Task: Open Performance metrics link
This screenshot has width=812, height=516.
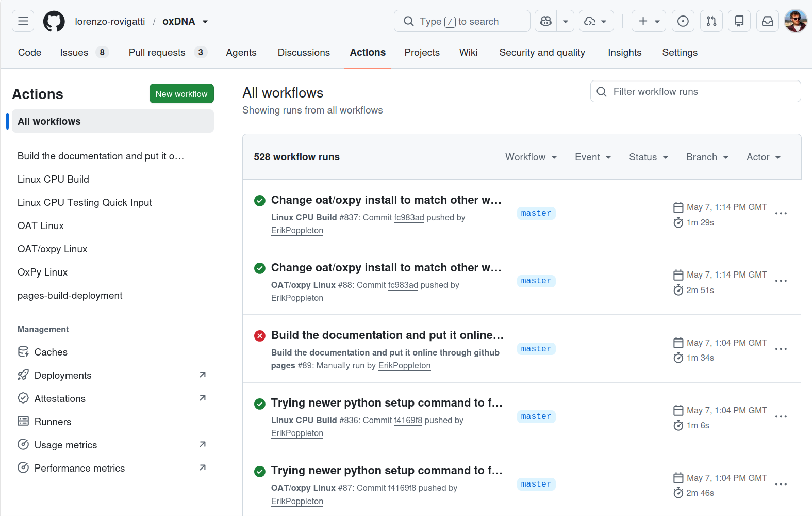Action: [x=113, y=468]
